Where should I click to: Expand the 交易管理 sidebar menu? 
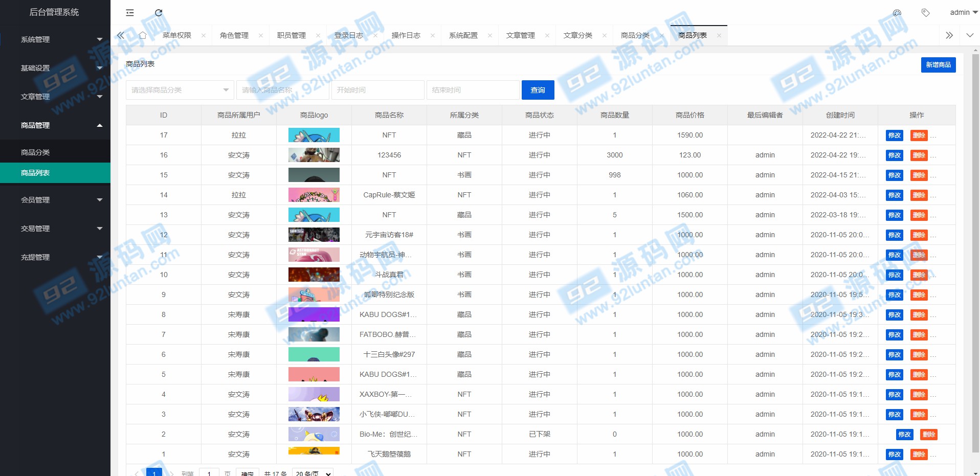[x=55, y=229]
